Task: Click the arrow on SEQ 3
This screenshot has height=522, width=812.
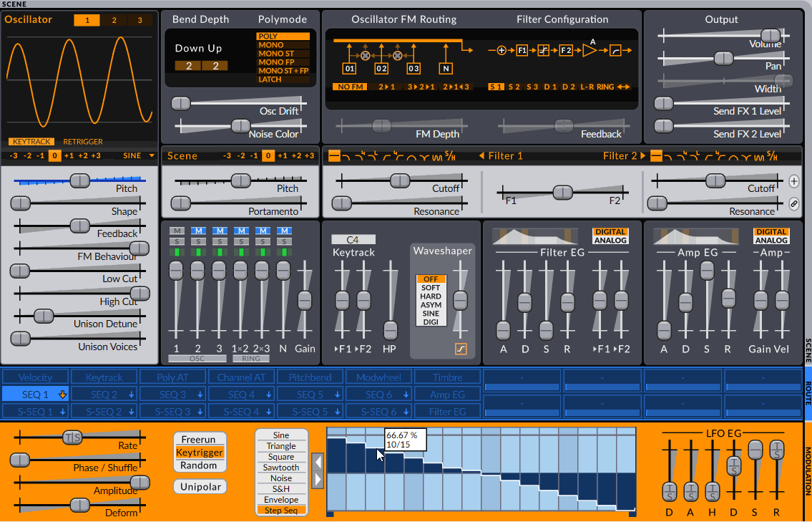Action: pyautogui.click(x=200, y=395)
